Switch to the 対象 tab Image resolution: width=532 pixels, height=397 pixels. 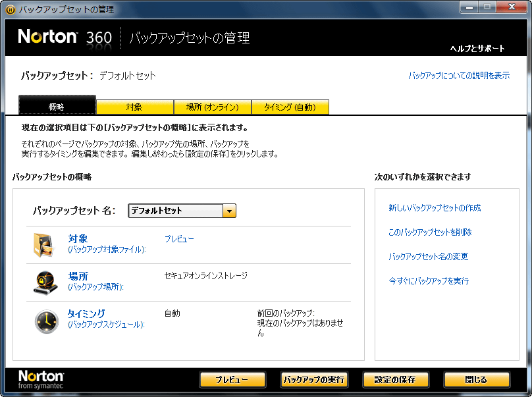135,107
